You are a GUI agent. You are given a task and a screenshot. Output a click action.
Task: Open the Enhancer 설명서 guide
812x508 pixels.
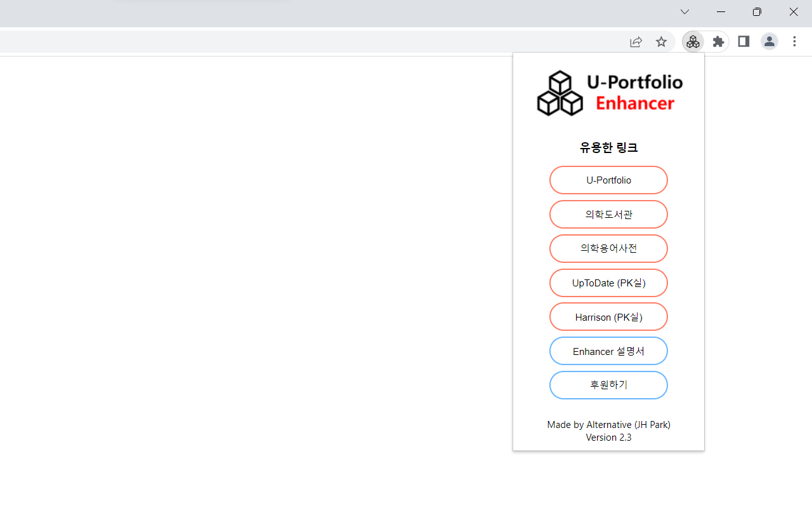608,351
